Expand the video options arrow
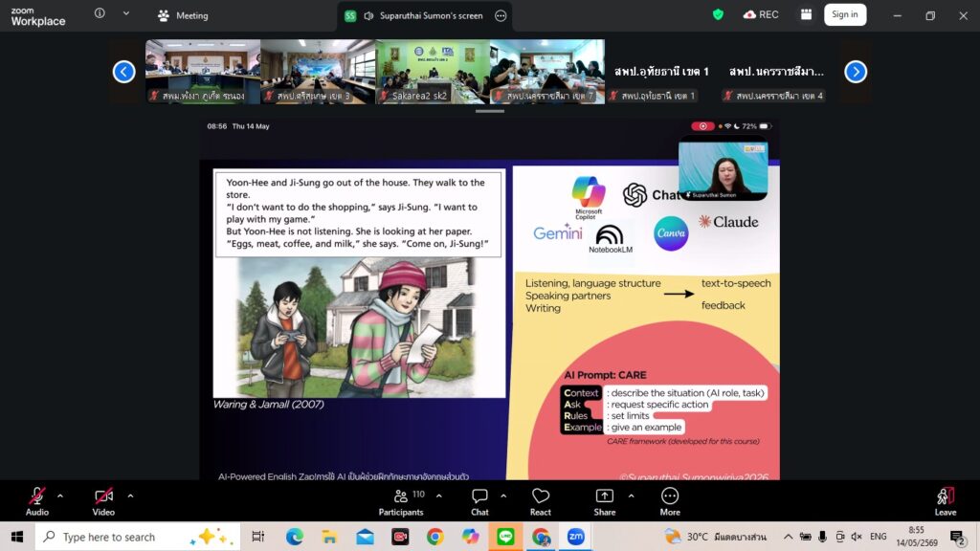 click(x=130, y=496)
